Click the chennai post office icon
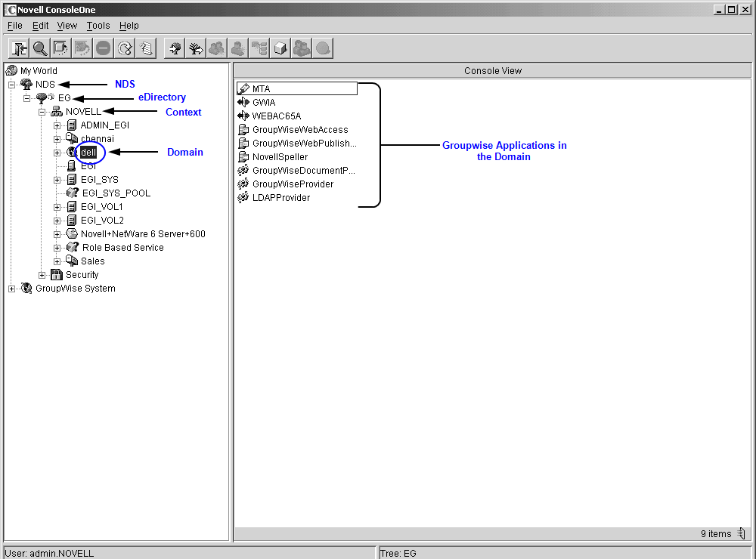Image resolution: width=756 pixels, height=559 pixels. click(x=71, y=138)
